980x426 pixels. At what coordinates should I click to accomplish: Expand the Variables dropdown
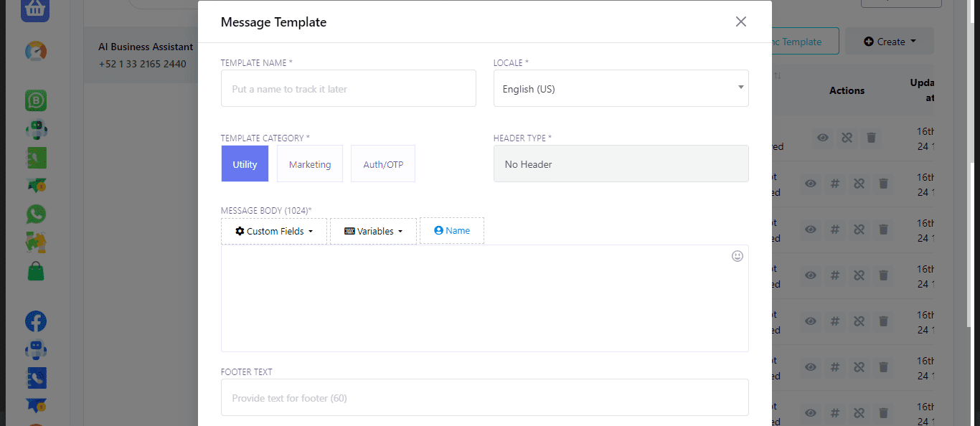click(373, 232)
